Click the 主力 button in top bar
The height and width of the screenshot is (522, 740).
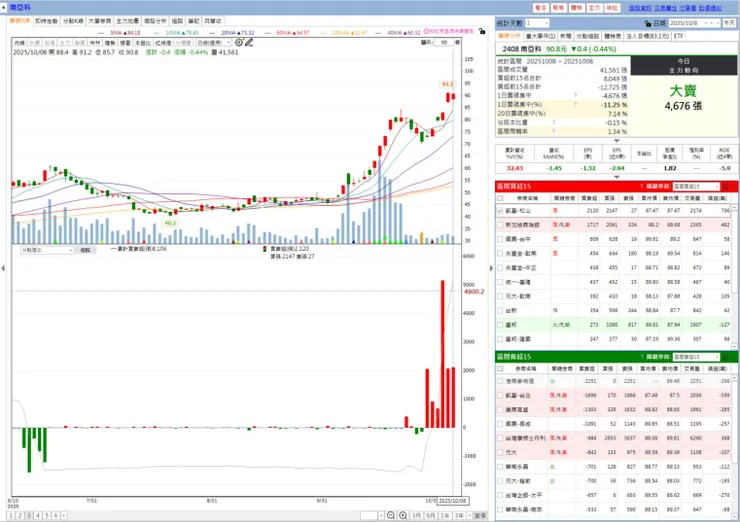[594, 8]
